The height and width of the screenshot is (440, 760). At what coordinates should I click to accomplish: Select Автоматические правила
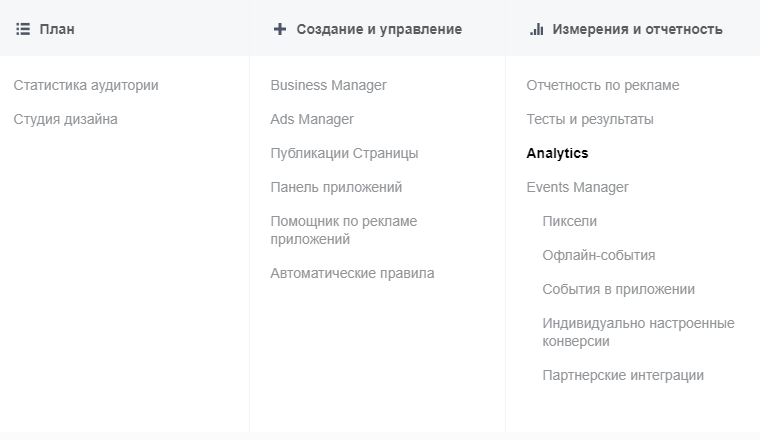pos(352,273)
